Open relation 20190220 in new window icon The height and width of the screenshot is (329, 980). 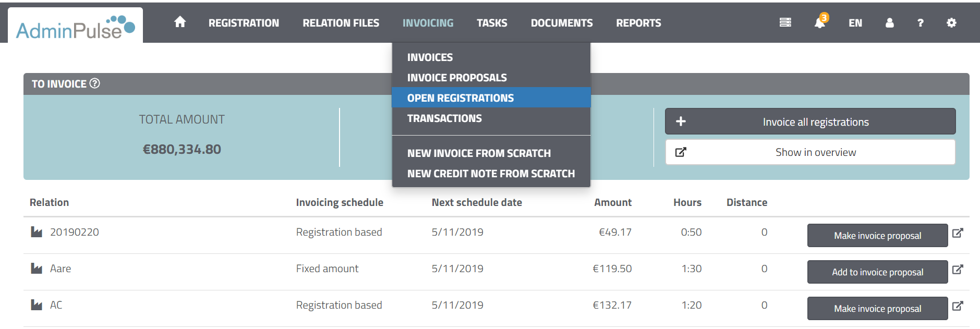click(958, 233)
